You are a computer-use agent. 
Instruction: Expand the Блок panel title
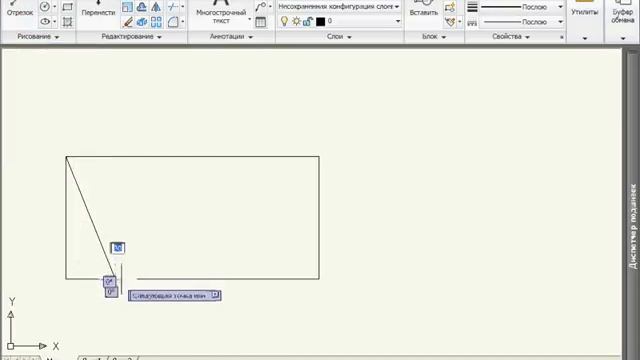pos(434,37)
